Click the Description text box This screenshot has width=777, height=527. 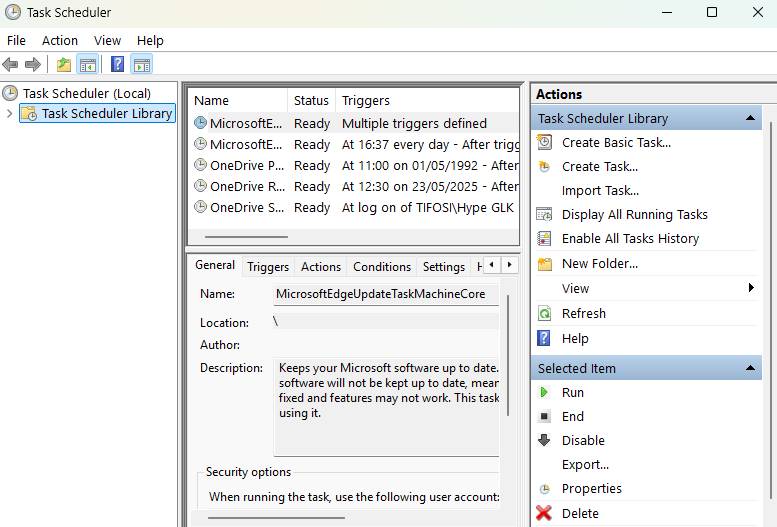386,407
